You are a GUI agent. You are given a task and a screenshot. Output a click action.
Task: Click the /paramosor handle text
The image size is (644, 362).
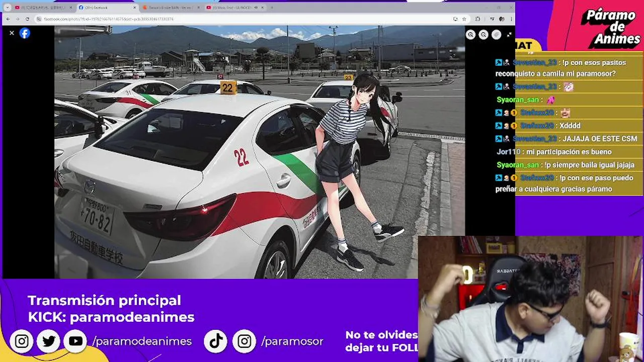(x=292, y=341)
